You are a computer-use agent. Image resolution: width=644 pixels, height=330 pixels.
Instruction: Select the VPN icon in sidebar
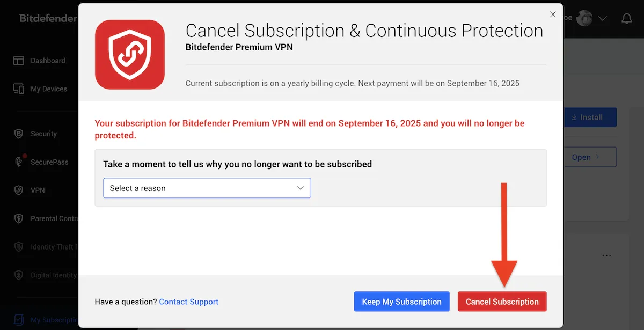coord(19,190)
